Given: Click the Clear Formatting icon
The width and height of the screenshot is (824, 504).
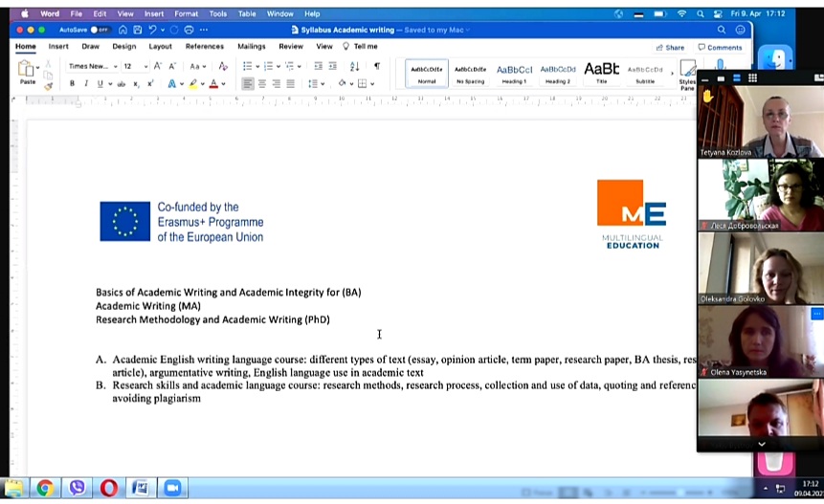Looking at the screenshot, I should tap(223, 66).
